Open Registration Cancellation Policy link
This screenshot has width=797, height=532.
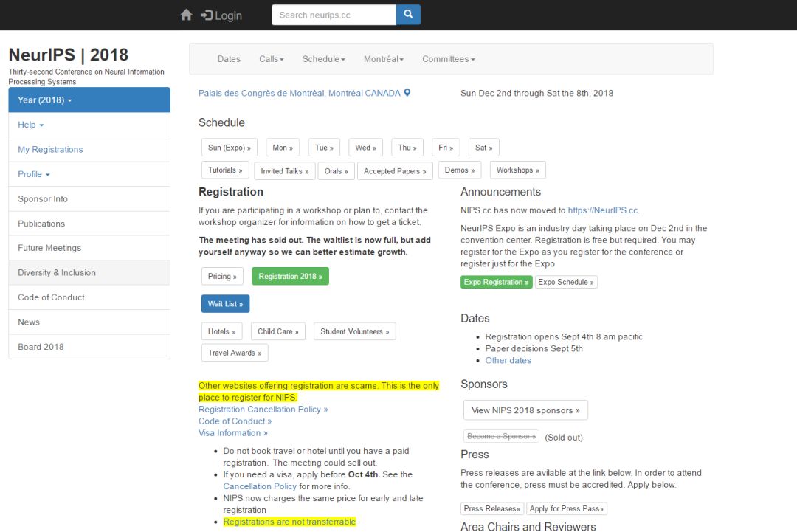click(263, 410)
